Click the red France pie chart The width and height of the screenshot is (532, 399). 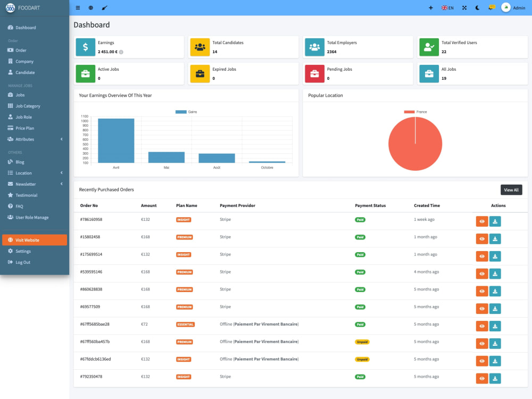(415, 144)
